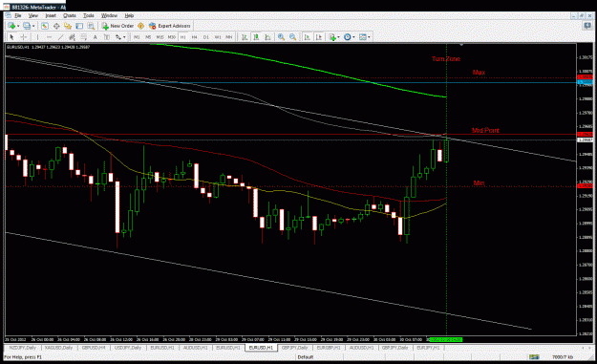Switch chart to M5 timeframe
Image resolution: width=597 pixels, height=364 pixels.
point(148,37)
